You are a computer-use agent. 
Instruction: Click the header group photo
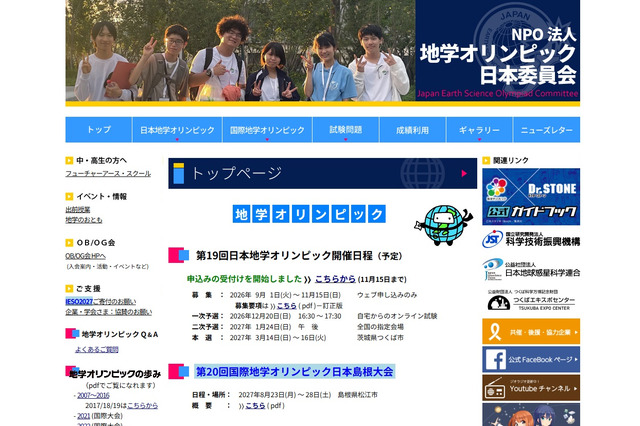(x=240, y=51)
